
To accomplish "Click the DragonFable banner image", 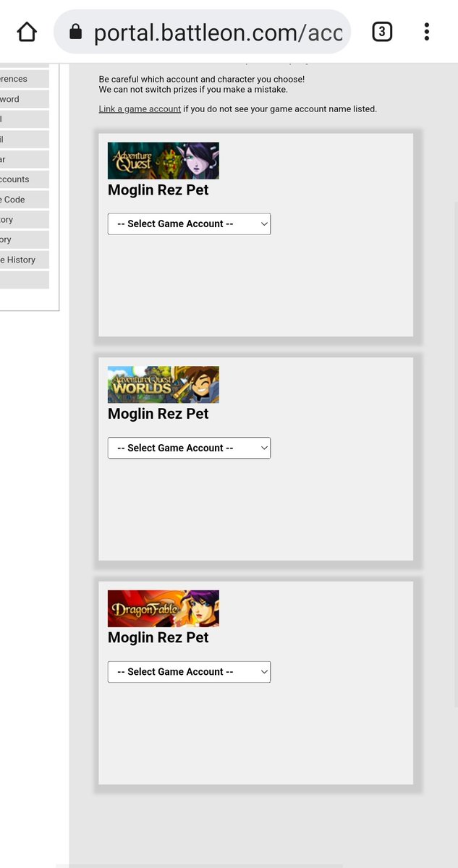I will point(164,608).
